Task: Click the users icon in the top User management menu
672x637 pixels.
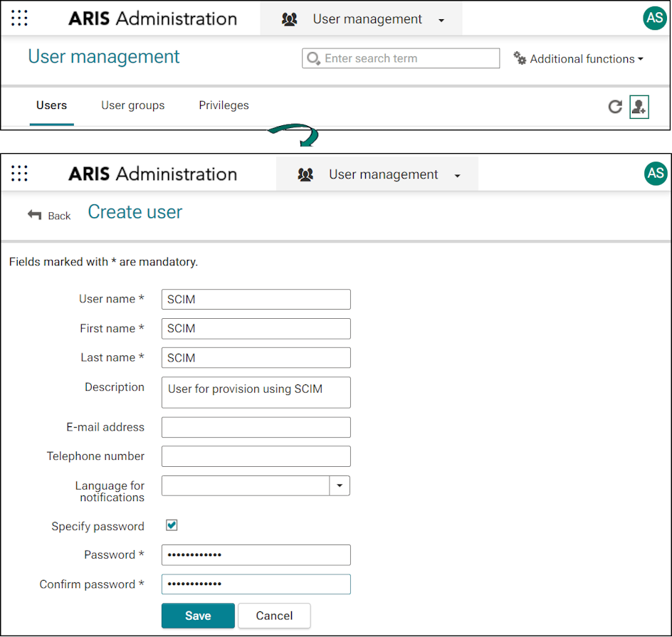Action: pos(289,19)
